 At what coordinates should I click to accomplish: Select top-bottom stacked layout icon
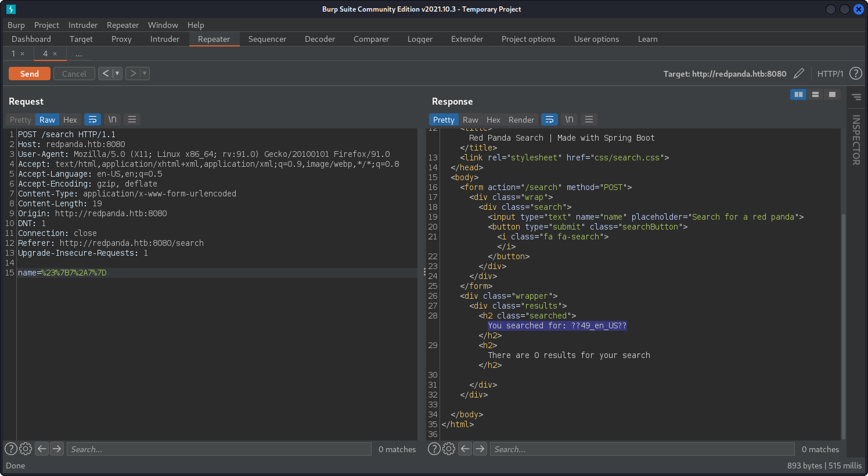[815, 94]
